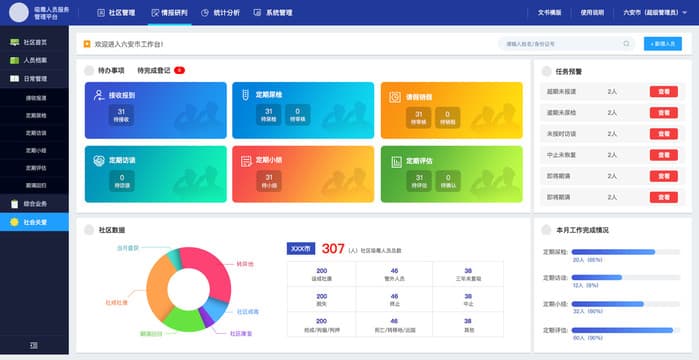Open the 0 count box on 定期尿检 card
699x360 pixels.
click(x=297, y=115)
